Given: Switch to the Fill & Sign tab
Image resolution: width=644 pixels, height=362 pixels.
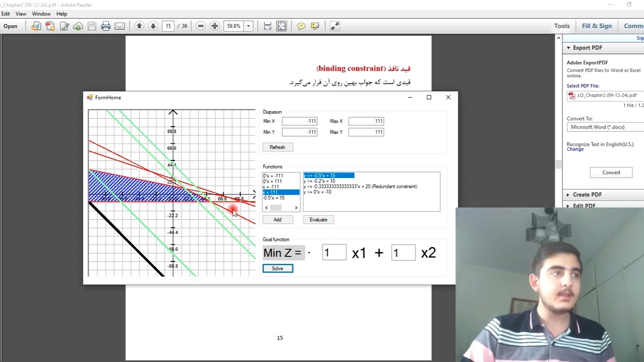Looking at the screenshot, I should (x=597, y=26).
